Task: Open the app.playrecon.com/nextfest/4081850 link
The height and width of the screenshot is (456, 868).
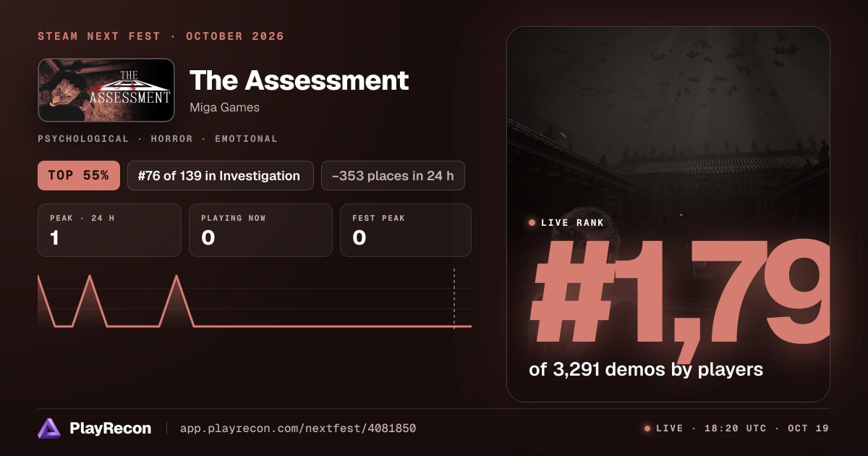Action: (x=298, y=428)
